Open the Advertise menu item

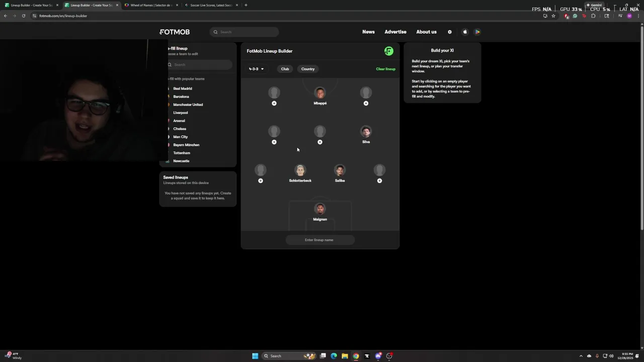pyautogui.click(x=395, y=32)
